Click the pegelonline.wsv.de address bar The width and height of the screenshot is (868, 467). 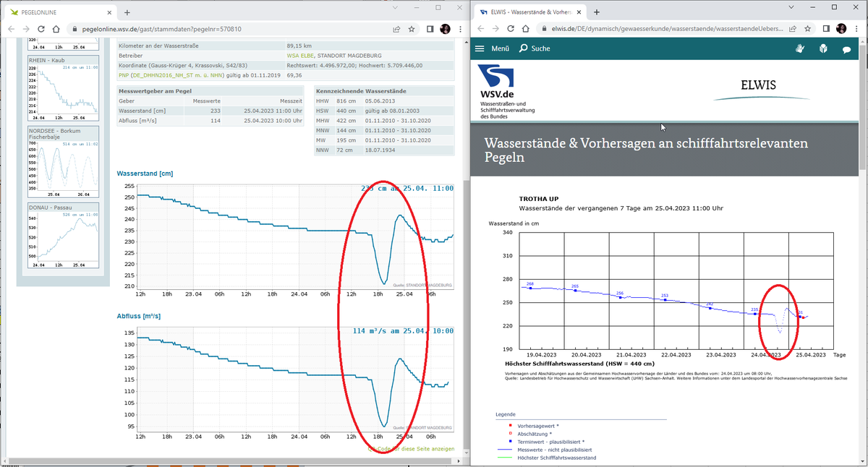[x=231, y=29]
